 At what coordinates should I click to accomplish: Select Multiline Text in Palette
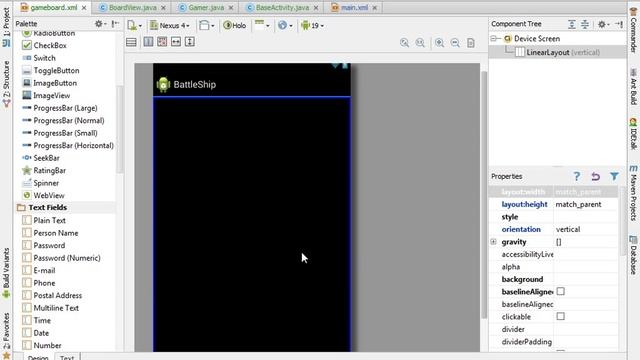51,308
